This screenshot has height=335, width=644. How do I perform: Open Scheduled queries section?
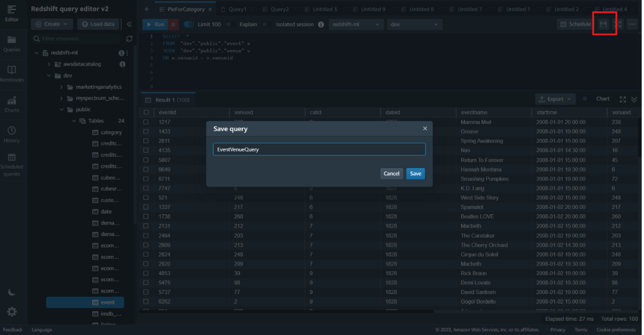(x=12, y=165)
